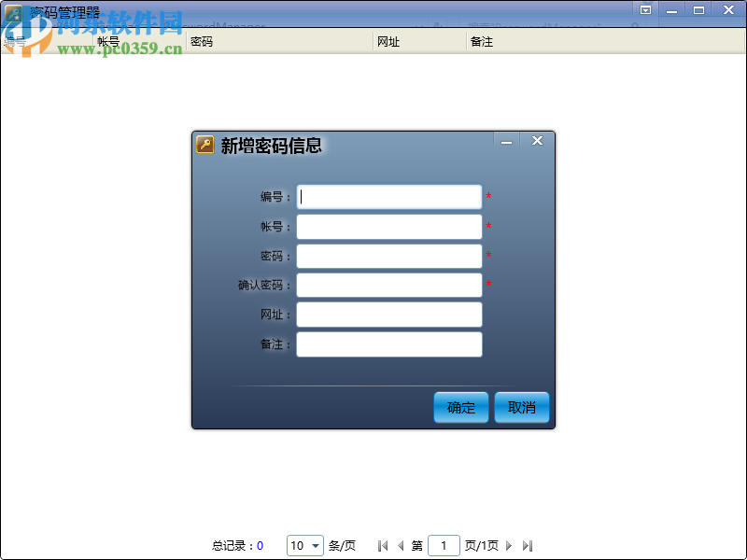Click the 网址 input field in the dialog
The width and height of the screenshot is (747, 560).
[x=389, y=315]
